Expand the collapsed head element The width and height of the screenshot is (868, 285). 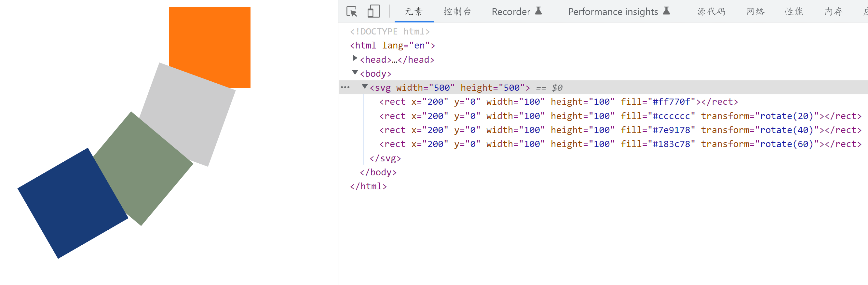click(355, 59)
